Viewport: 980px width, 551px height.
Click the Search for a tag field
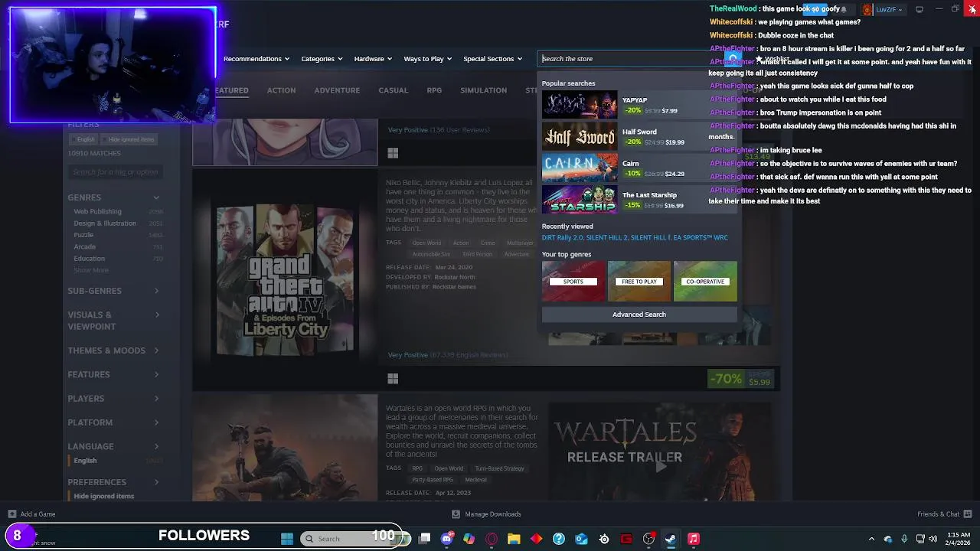tap(115, 172)
